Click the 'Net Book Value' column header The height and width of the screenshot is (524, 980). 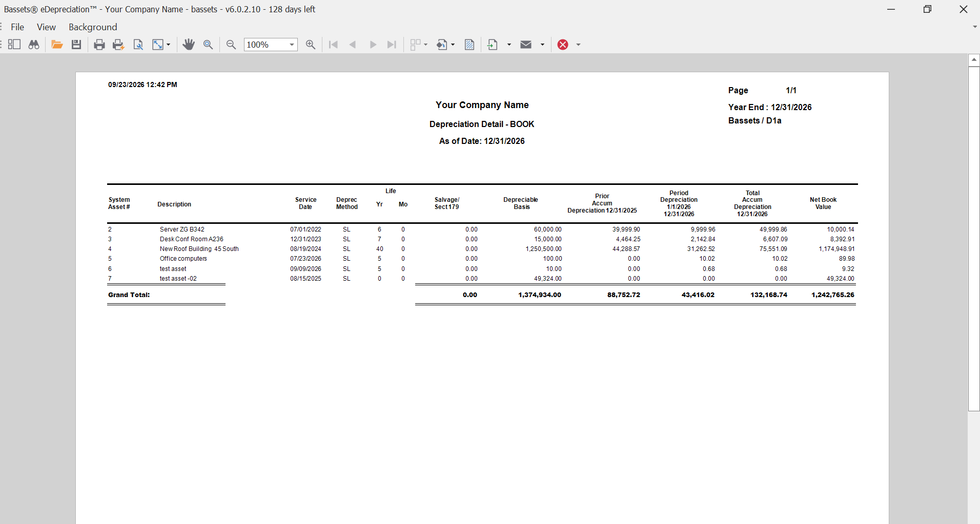tap(823, 203)
